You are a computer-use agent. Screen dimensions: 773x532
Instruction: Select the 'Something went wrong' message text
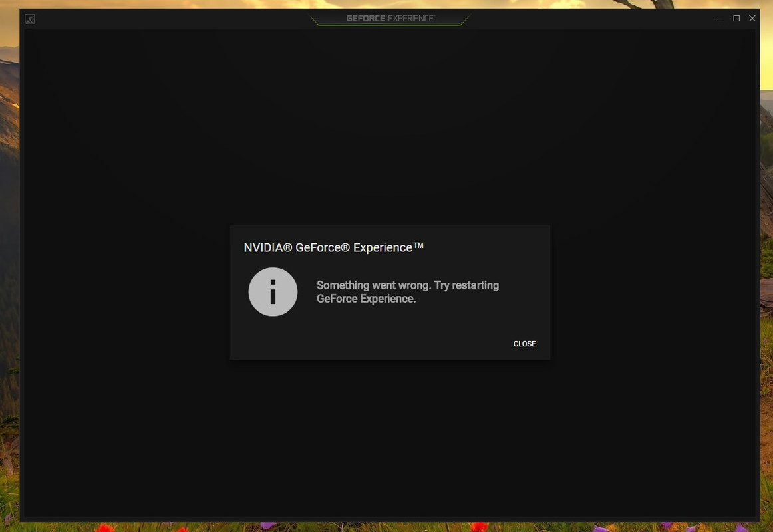pyautogui.click(x=408, y=292)
